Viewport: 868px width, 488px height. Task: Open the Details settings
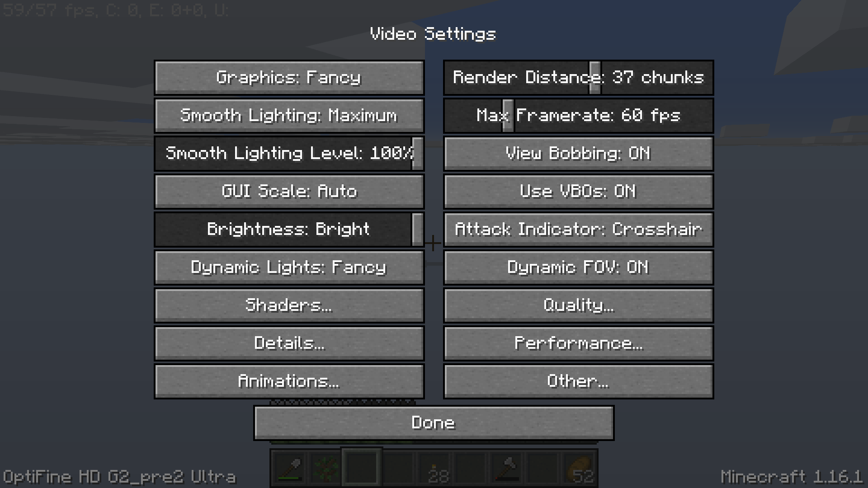point(289,343)
